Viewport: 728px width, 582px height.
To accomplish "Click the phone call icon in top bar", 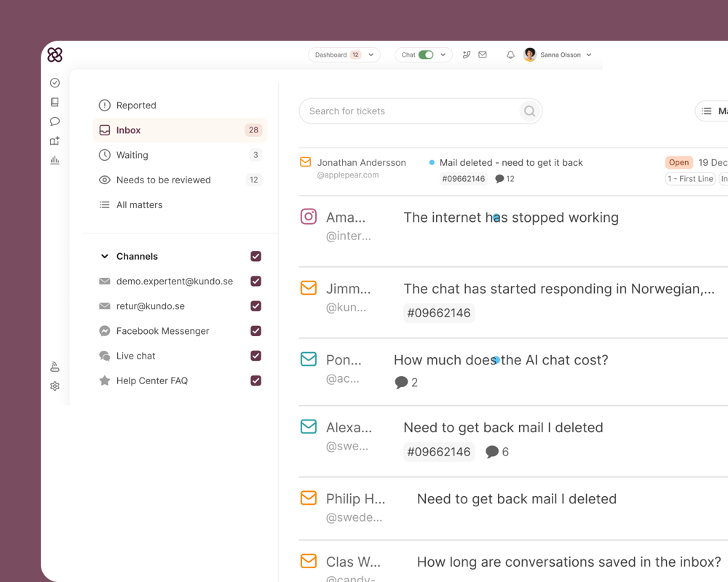I will pyautogui.click(x=467, y=55).
